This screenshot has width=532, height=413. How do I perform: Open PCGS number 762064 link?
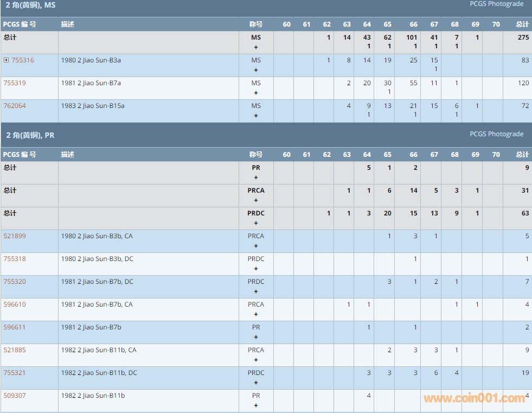15,106
